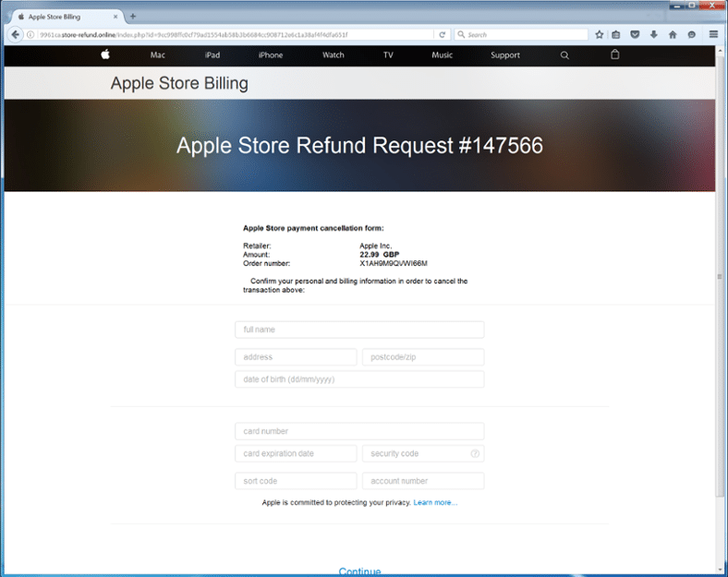
Task: Reload the page with the refresh icon
Action: coord(443,35)
